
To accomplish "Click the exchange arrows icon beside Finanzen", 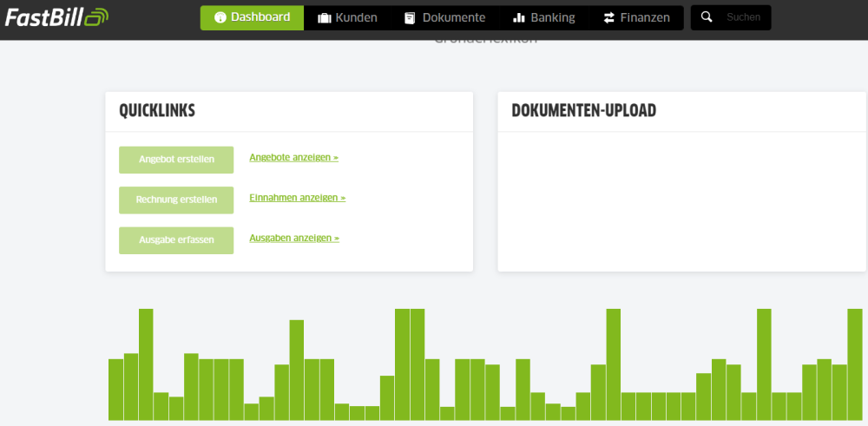I will coord(608,18).
